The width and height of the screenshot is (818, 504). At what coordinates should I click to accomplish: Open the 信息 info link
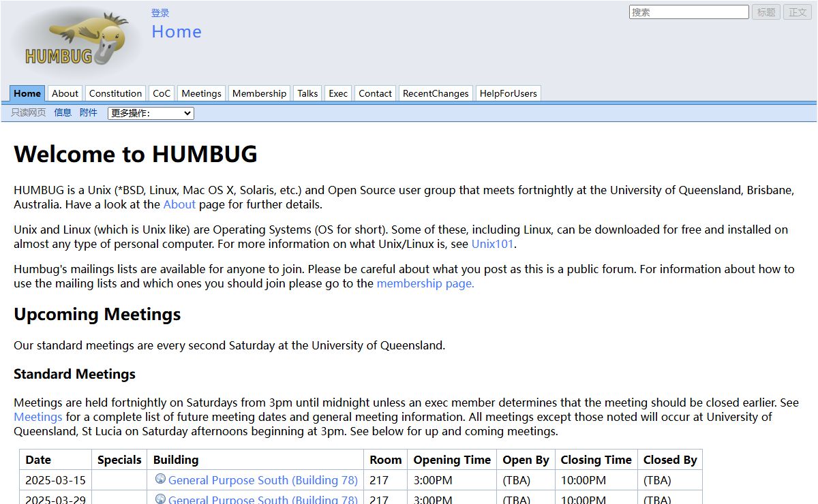coord(63,112)
